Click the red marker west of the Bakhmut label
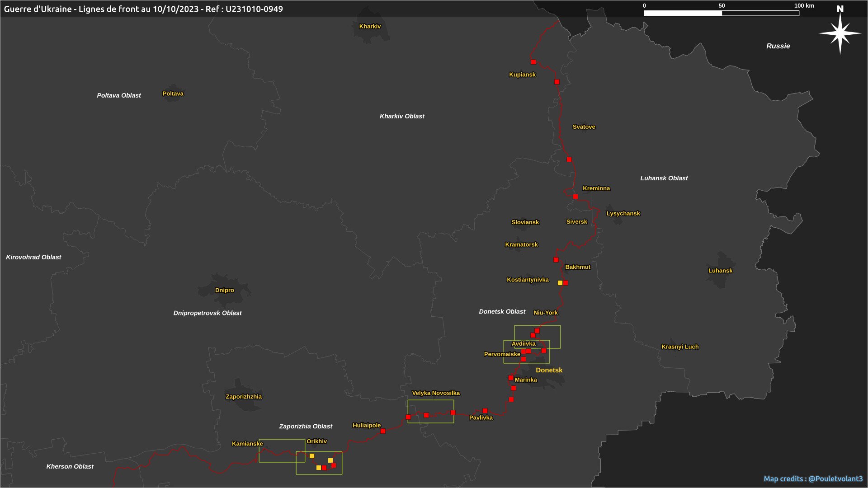The height and width of the screenshot is (488, 868). 556,260
